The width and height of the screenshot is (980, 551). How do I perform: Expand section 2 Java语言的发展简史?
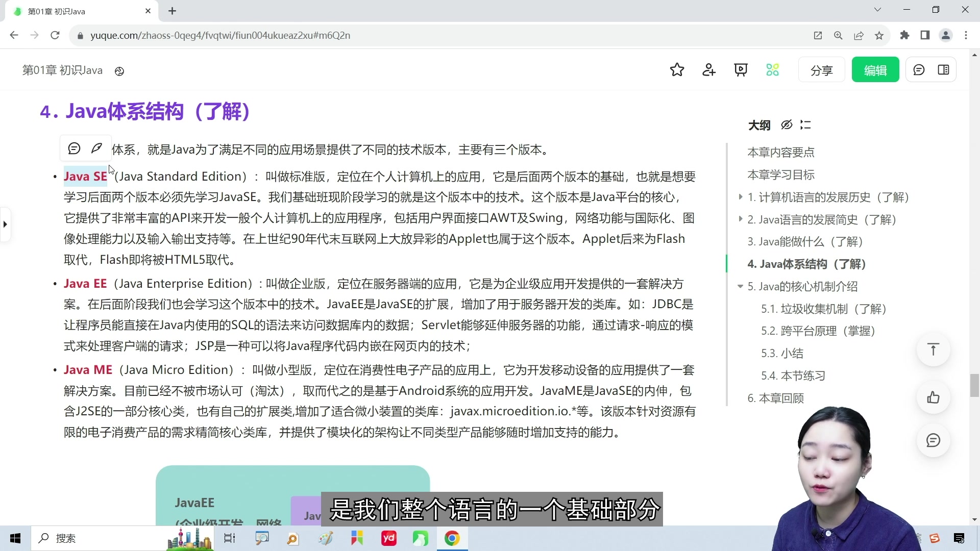coord(741,219)
